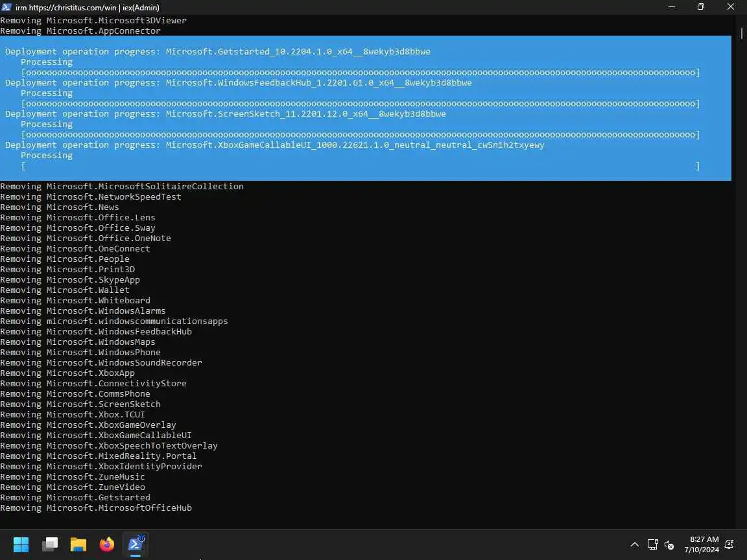The height and width of the screenshot is (560, 747).
Task: Open the notification bell icon
Action: (729, 544)
